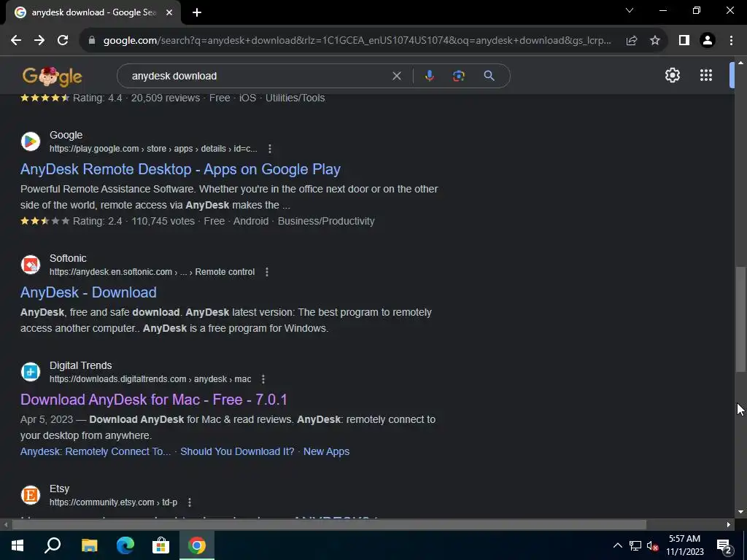Image resolution: width=747 pixels, height=560 pixels.
Task: Open Microsoft Store from taskbar
Action: pyautogui.click(x=161, y=545)
